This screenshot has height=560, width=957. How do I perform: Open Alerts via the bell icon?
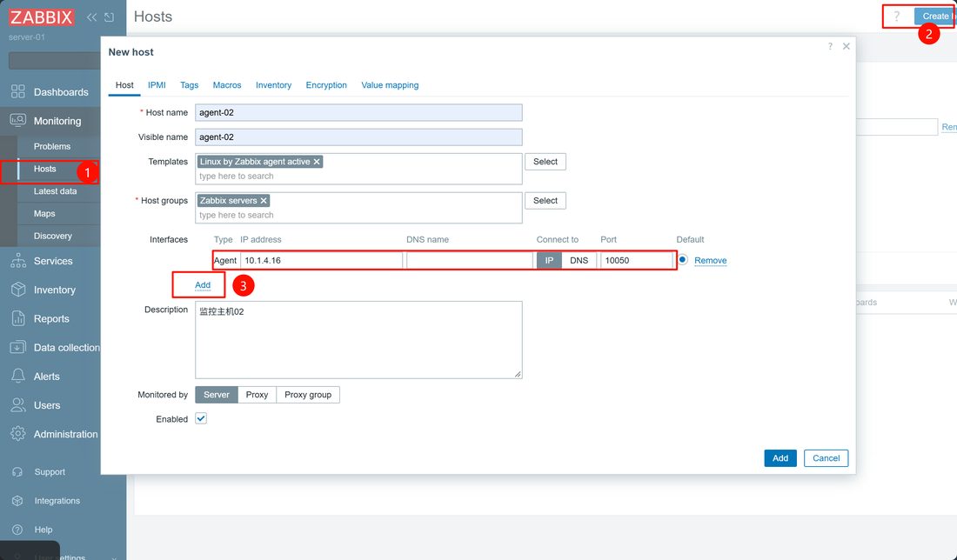[x=17, y=376]
